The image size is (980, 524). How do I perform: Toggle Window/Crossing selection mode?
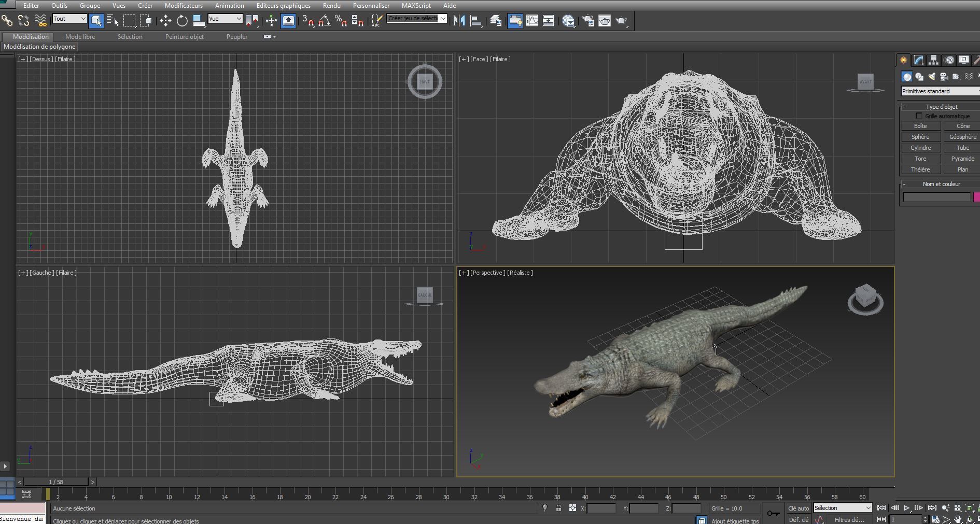[146, 21]
